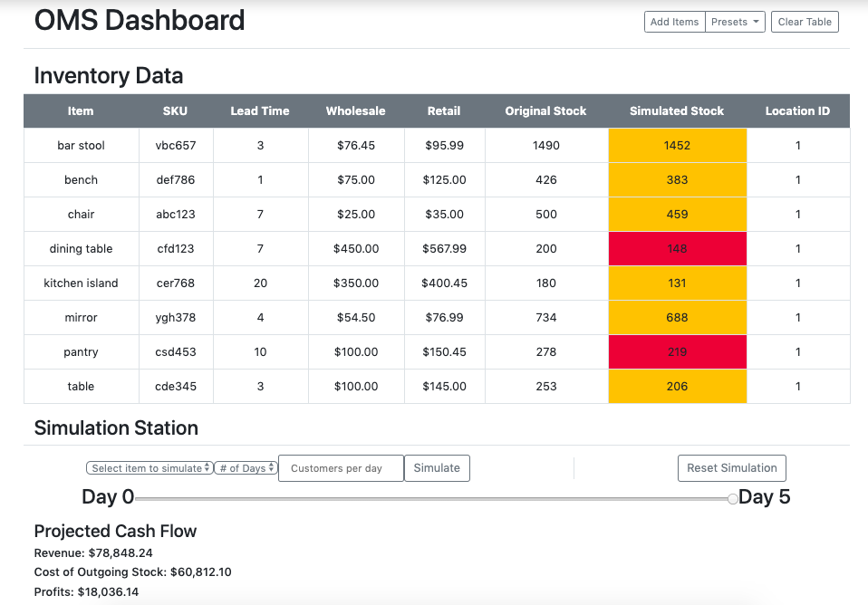
Task: Click original stock value 426
Action: pos(545,180)
